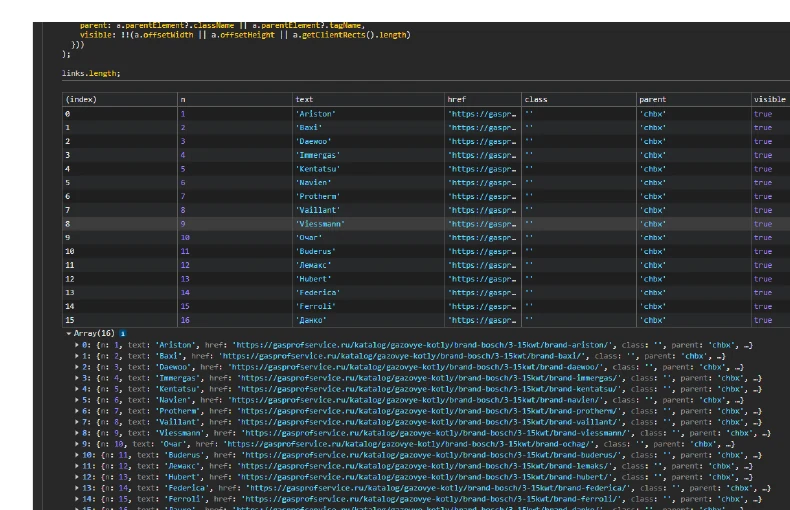
Task: Select 'Federica' cell in the table
Action: [368, 292]
